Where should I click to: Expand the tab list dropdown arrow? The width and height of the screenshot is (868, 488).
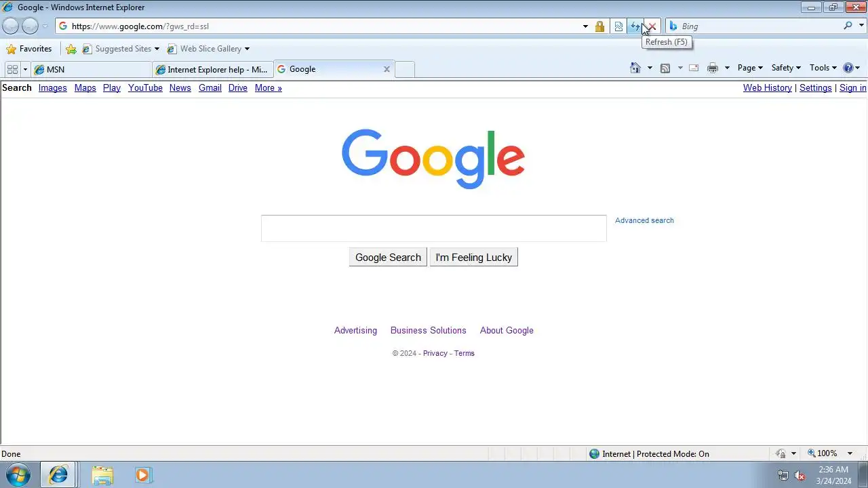point(25,69)
